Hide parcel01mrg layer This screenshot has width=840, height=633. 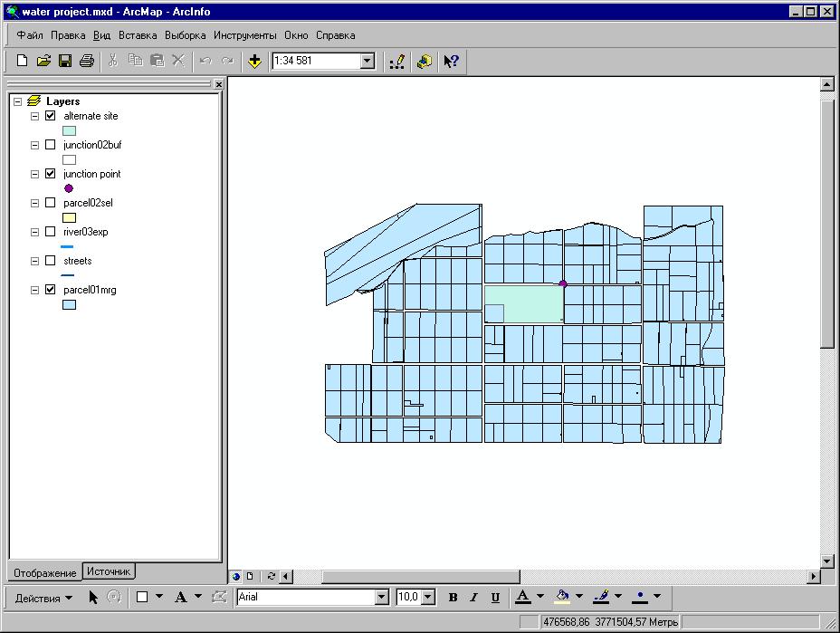51,290
